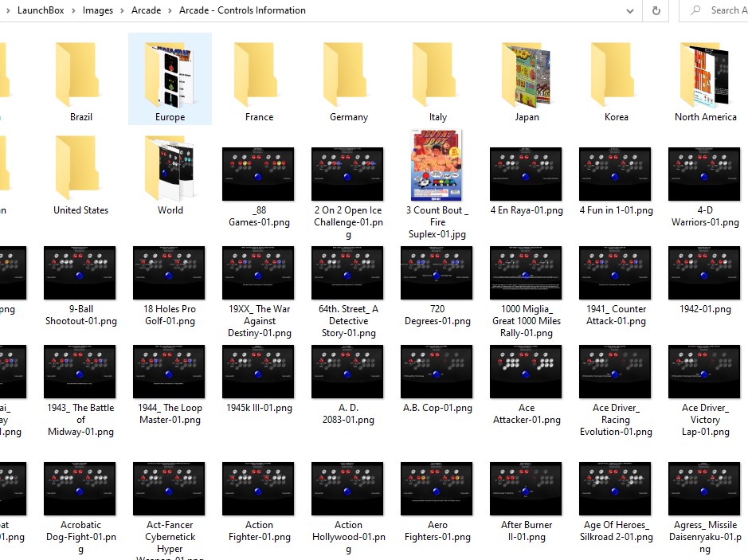Expand the chevron after Images breadcrumb
Screen dimensions: 748x560
[122, 10]
